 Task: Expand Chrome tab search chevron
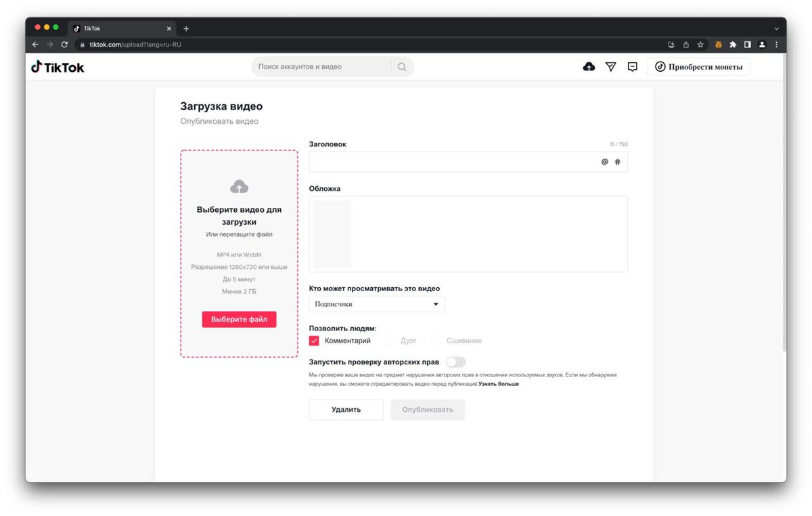click(776, 28)
